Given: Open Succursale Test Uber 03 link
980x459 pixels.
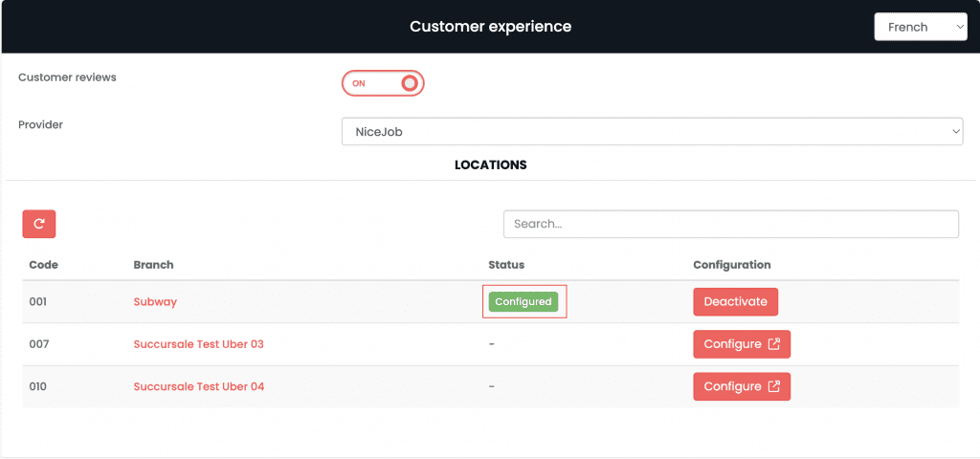Looking at the screenshot, I should point(199,344).
